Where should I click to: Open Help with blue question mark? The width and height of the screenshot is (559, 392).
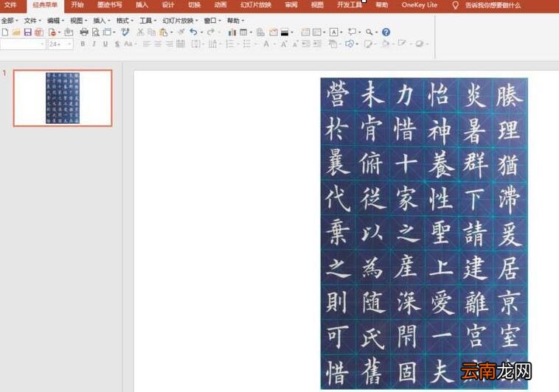coord(386,32)
